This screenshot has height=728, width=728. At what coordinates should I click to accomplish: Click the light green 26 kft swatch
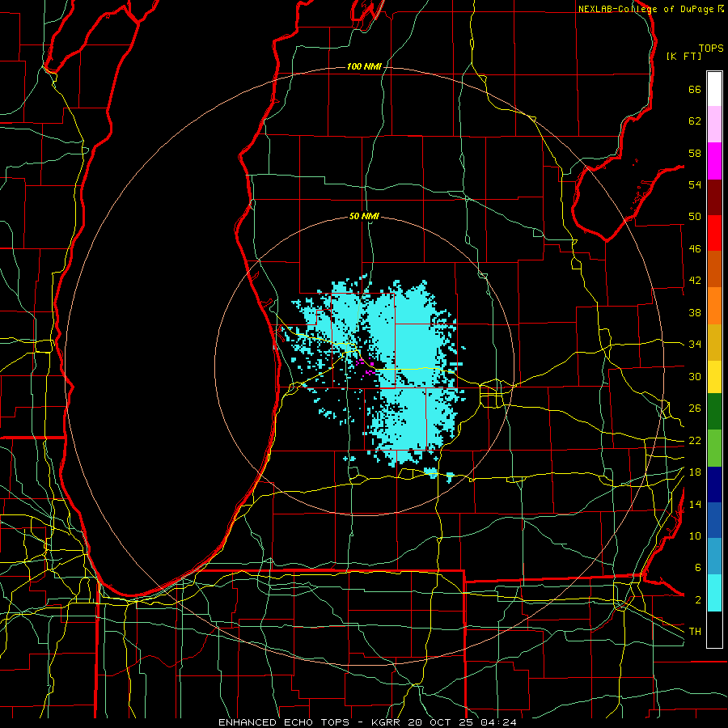[714, 448]
